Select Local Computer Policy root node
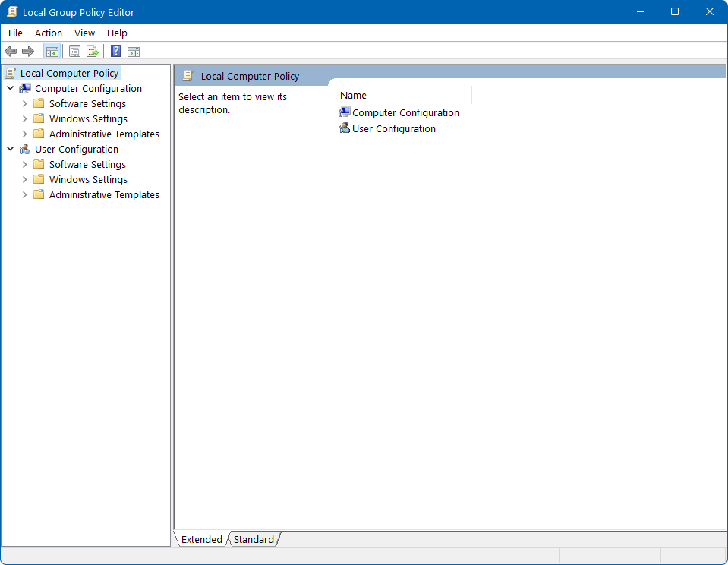This screenshot has height=565, width=728. (69, 74)
